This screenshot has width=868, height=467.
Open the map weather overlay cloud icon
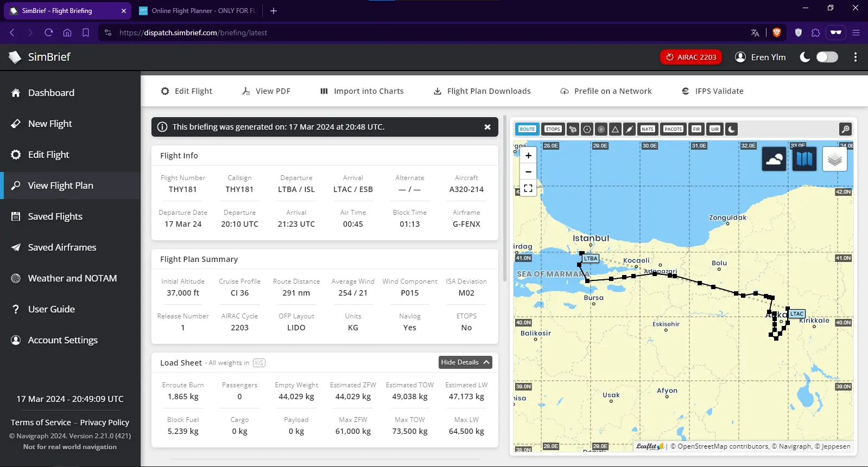pos(774,159)
